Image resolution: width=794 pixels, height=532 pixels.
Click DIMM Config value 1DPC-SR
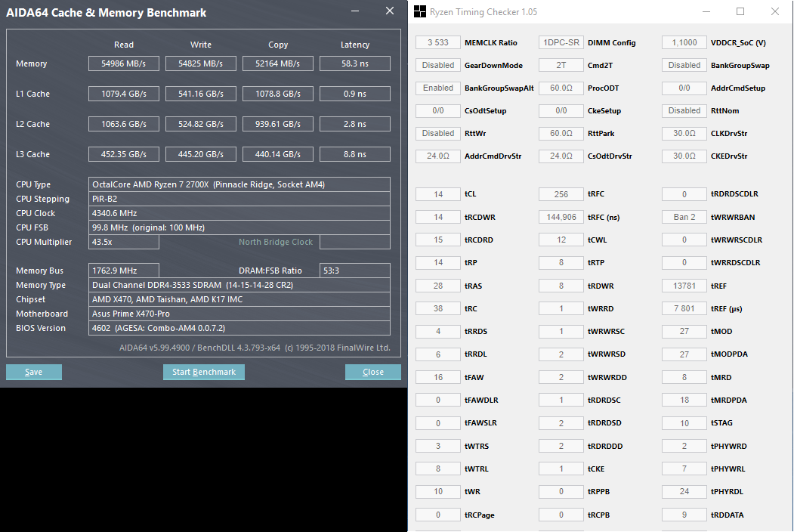click(561, 42)
